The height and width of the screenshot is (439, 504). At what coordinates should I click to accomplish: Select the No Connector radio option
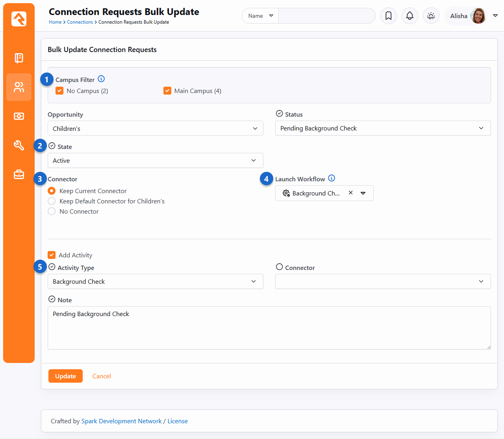pos(52,211)
